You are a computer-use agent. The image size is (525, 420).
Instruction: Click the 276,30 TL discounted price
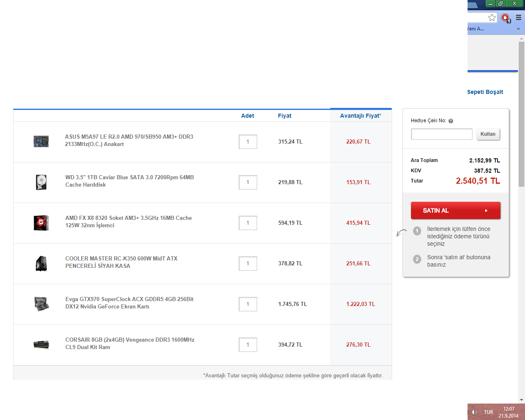tap(358, 345)
